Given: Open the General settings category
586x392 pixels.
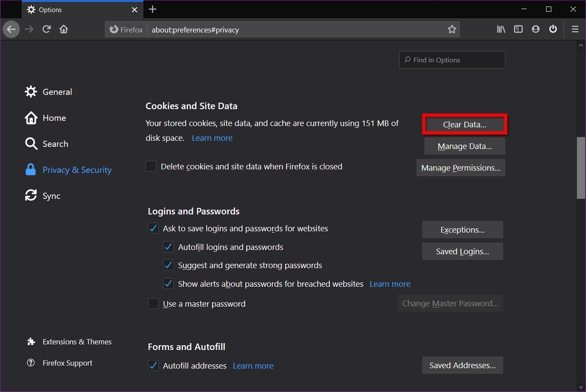Looking at the screenshot, I should click(49, 92).
